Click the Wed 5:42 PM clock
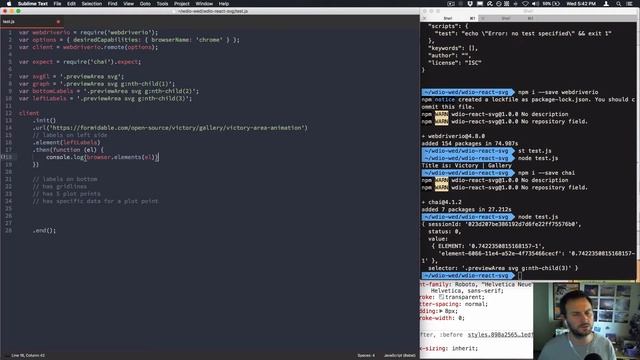Viewport: 640px width, 360px height. (580, 4)
